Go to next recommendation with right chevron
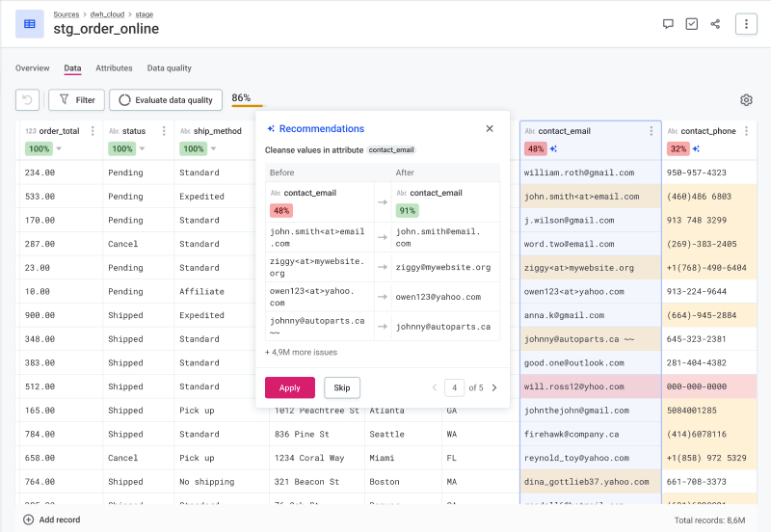The width and height of the screenshot is (771, 532). point(494,387)
